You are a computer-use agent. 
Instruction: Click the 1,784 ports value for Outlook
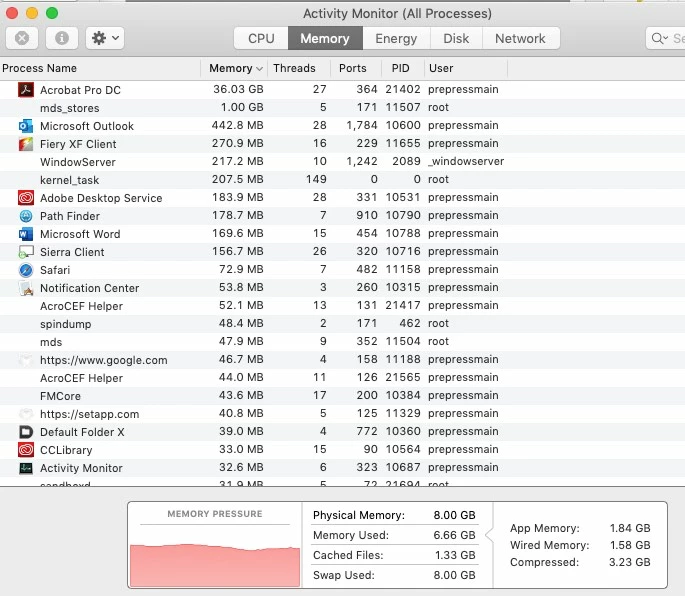pyautogui.click(x=362, y=125)
